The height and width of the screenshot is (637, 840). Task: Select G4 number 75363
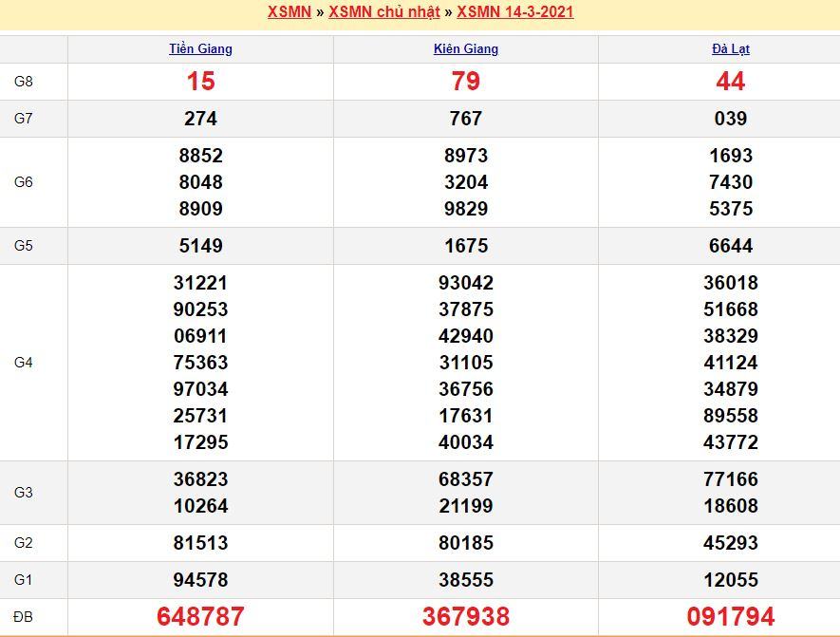coord(201,362)
